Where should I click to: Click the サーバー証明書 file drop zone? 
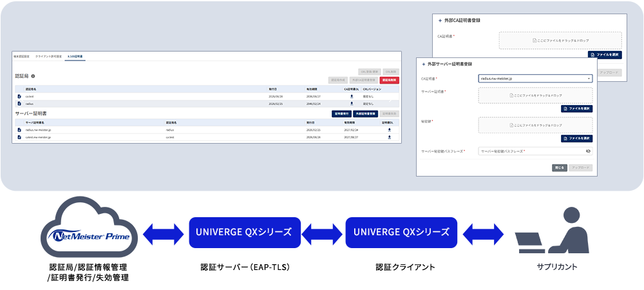coord(535,95)
